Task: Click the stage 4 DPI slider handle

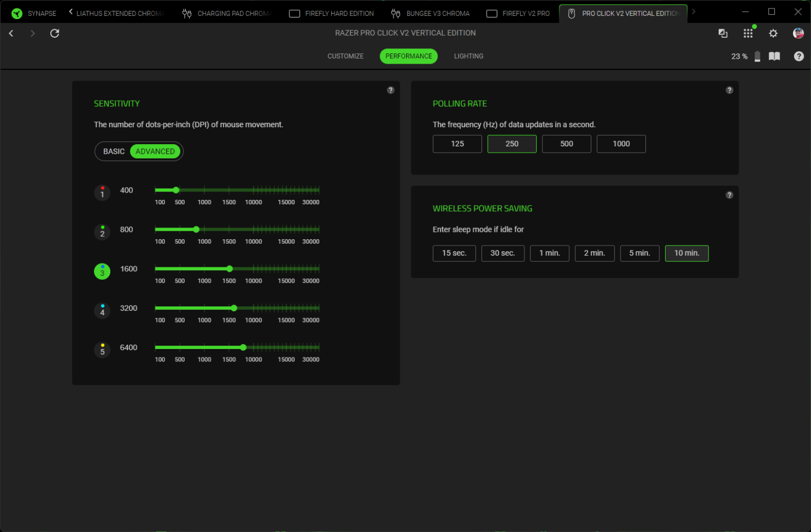Action: coord(234,309)
